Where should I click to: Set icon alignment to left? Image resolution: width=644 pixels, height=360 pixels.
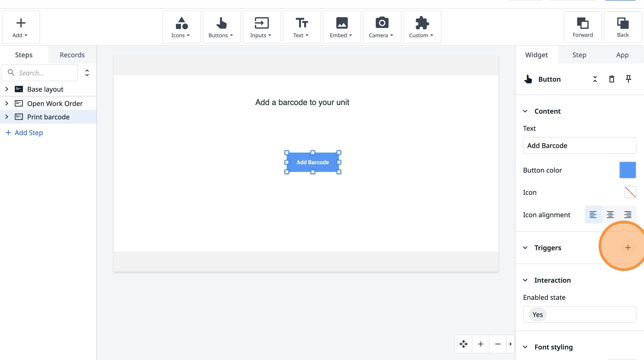[593, 215]
